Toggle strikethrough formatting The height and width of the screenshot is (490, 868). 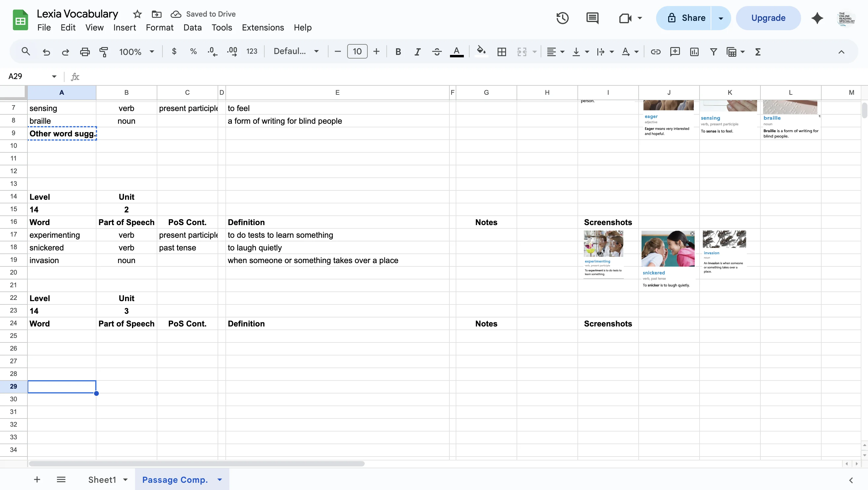click(436, 52)
